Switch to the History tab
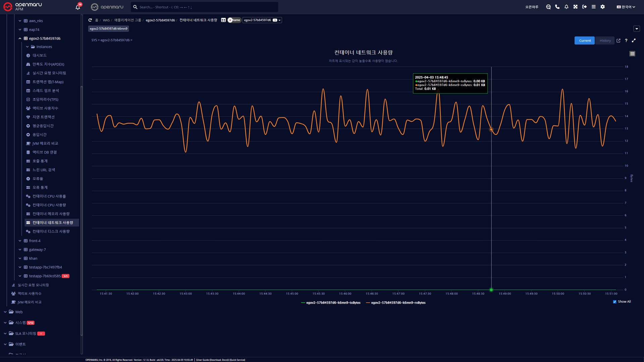The height and width of the screenshot is (362, 644). point(605,41)
